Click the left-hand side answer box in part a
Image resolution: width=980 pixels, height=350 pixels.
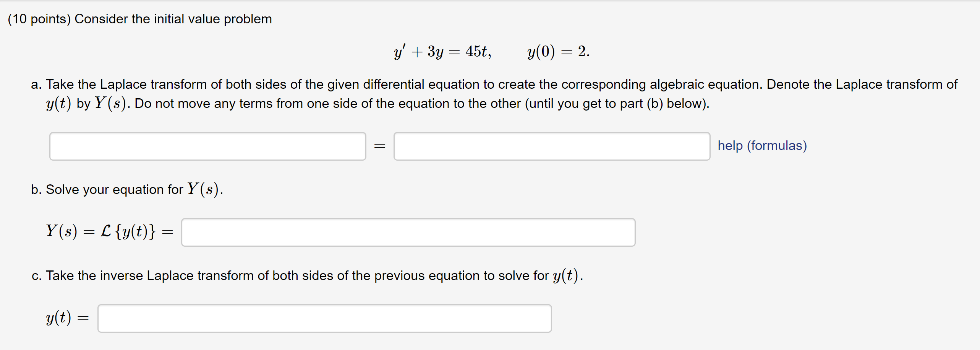pyautogui.click(x=207, y=146)
